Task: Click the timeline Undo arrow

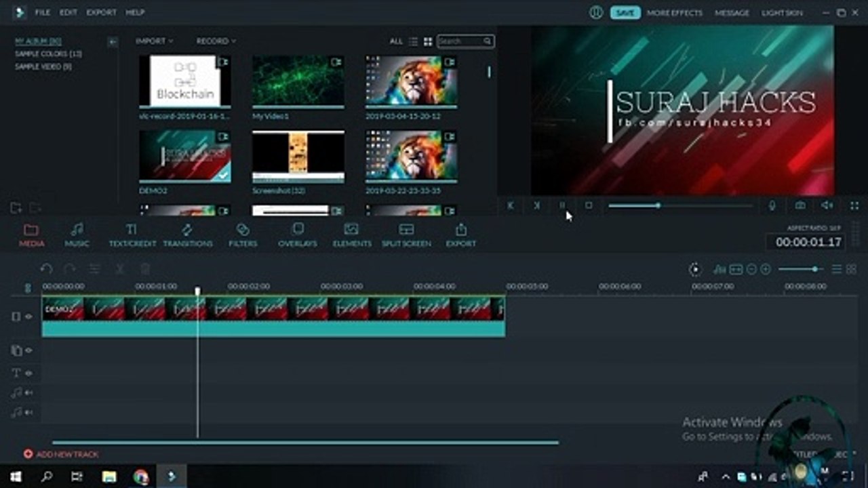Action: click(46, 269)
